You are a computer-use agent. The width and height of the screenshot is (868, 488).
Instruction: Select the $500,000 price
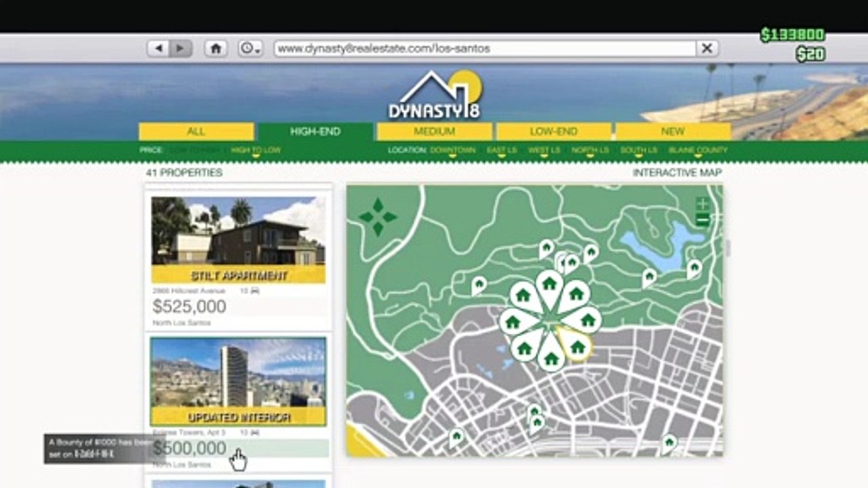(x=190, y=448)
